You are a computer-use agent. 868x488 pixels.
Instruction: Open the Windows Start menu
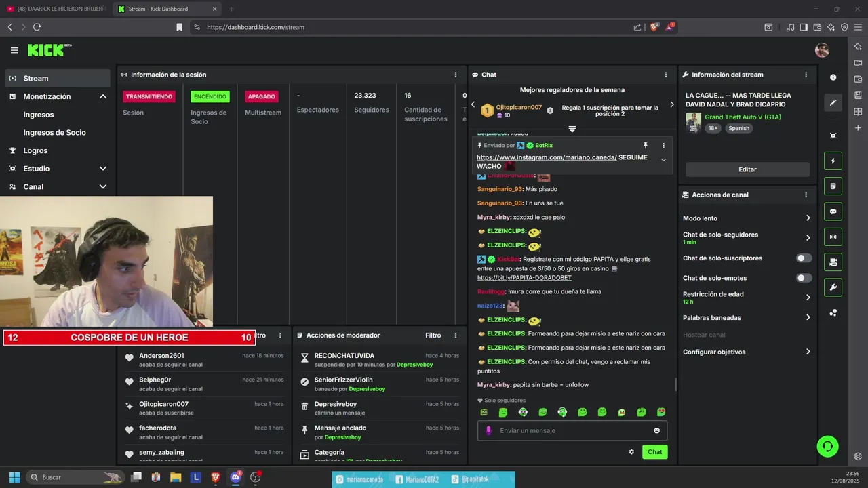coord(14,477)
